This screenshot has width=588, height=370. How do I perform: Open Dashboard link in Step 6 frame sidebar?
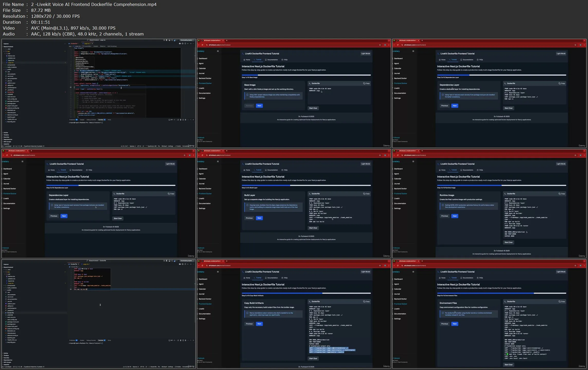398,279
